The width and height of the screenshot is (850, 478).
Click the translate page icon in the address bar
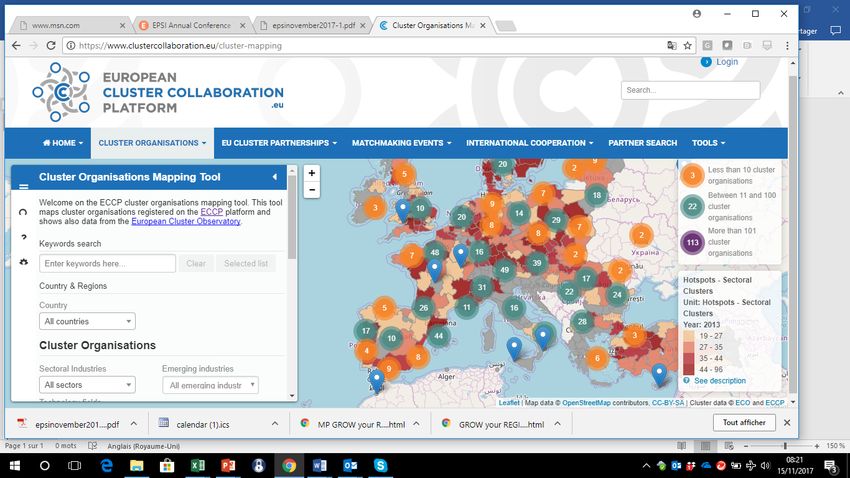[672, 46]
